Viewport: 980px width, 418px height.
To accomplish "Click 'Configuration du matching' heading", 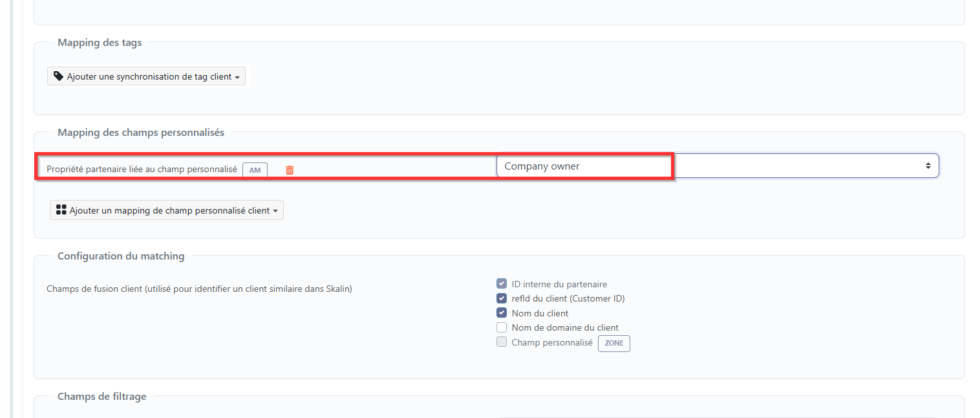I will tap(121, 256).
